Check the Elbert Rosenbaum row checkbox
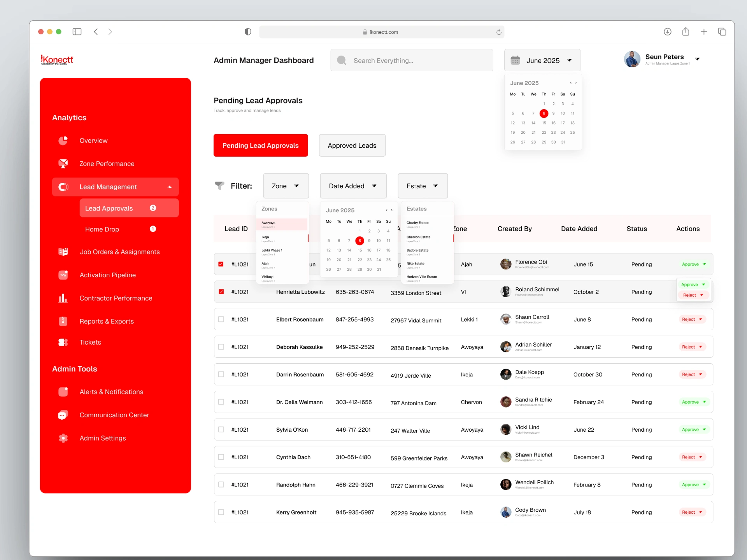 (221, 319)
